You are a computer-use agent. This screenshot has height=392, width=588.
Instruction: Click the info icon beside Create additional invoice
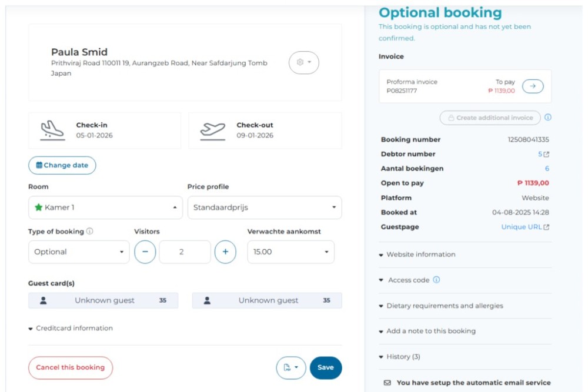(548, 118)
